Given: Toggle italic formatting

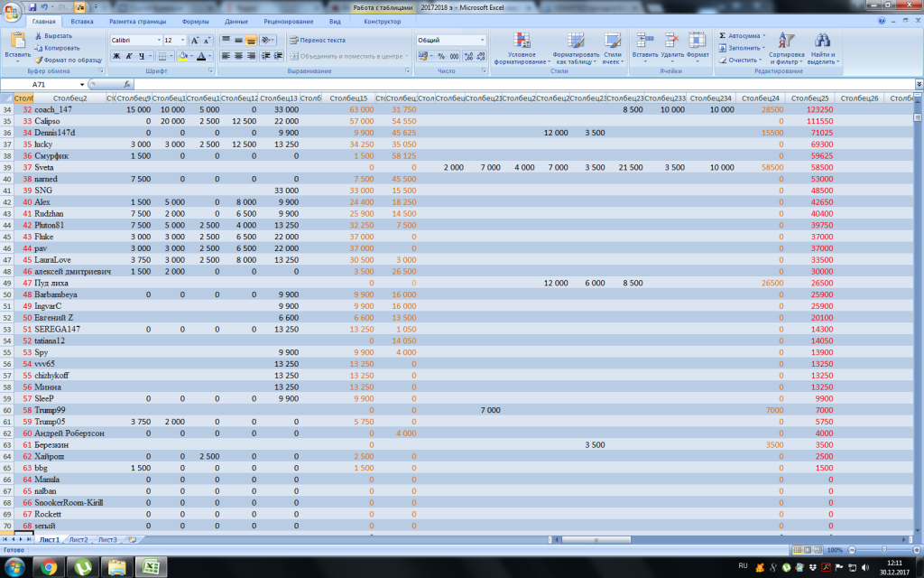Looking at the screenshot, I should (x=129, y=56).
